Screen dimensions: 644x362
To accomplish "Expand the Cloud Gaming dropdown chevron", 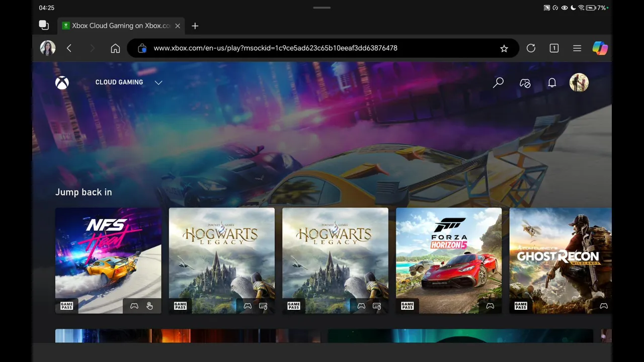I will pos(158,82).
